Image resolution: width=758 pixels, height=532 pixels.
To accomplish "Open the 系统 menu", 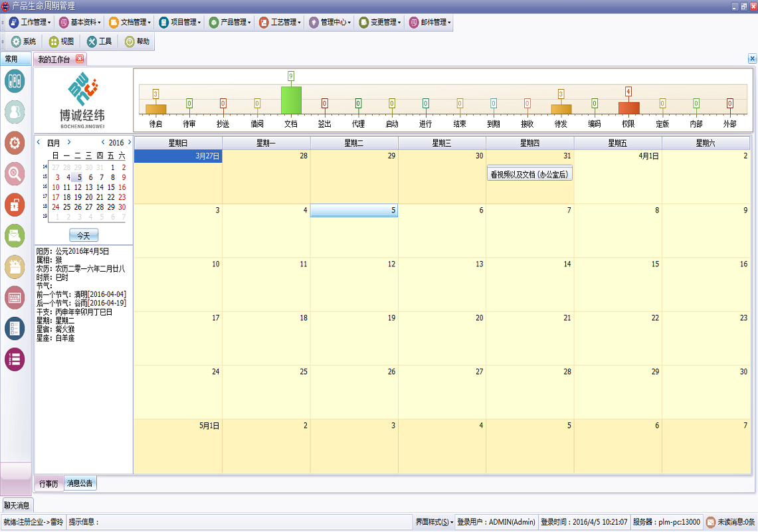I will 23,41.
